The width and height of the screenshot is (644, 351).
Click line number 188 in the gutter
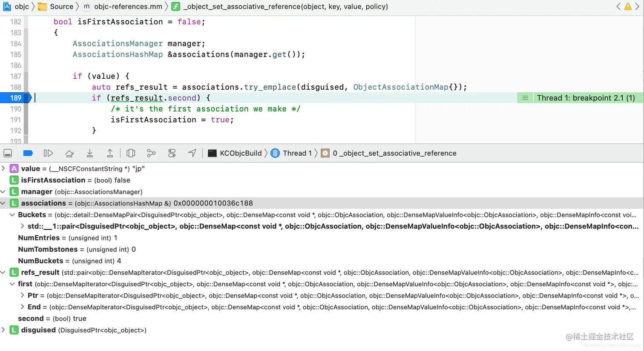click(16, 87)
